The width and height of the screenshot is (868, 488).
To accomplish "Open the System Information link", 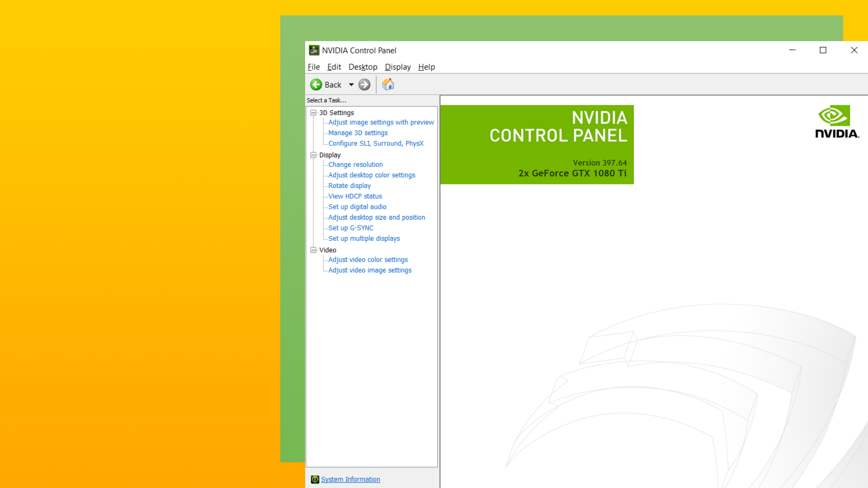I will click(x=350, y=479).
